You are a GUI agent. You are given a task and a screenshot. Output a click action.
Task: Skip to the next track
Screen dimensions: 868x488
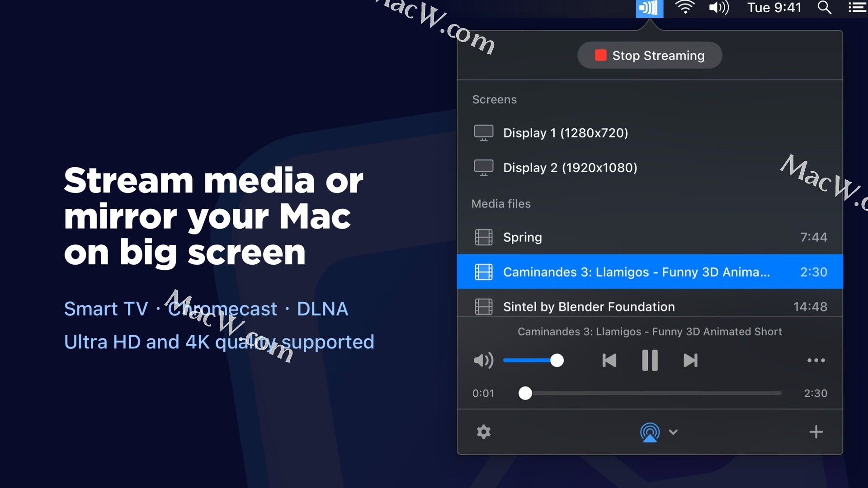pyautogui.click(x=690, y=361)
